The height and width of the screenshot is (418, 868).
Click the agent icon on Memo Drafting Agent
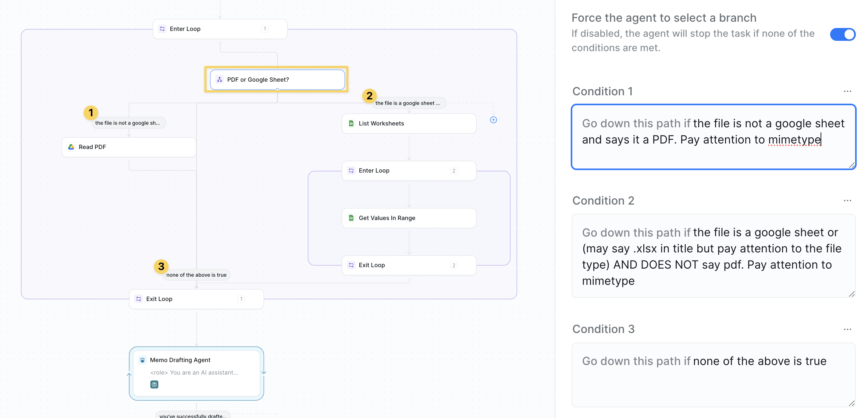click(x=143, y=360)
